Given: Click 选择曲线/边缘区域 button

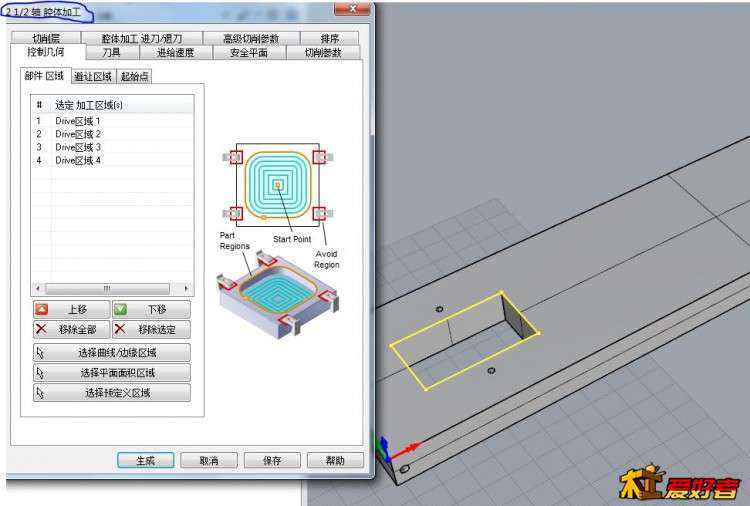Looking at the screenshot, I should tap(112, 352).
